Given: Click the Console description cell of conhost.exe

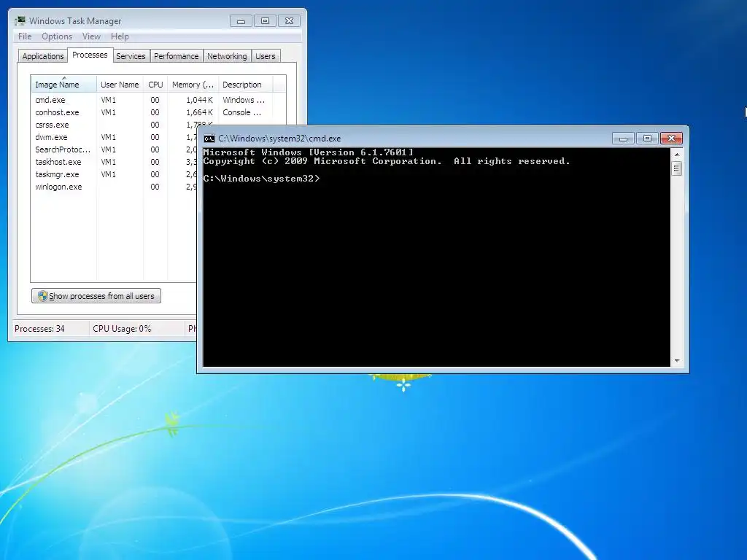Looking at the screenshot, I should [x=241, y=112].
